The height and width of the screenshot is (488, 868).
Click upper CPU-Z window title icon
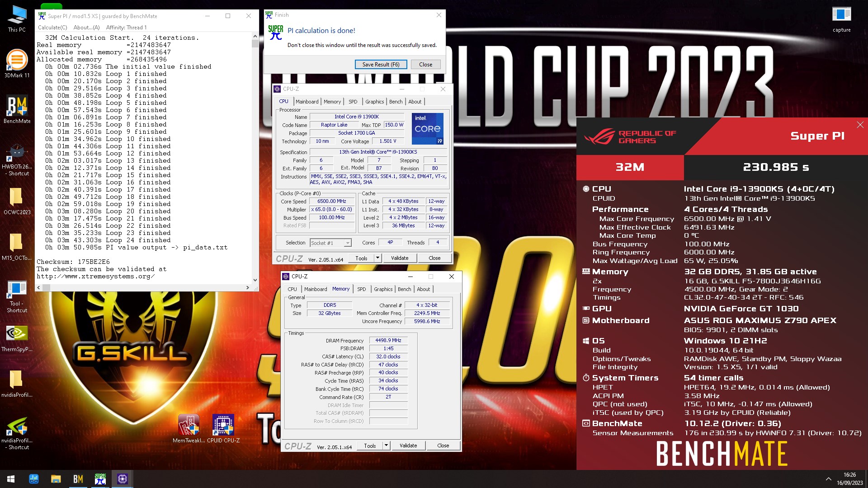tap(277, 89)
